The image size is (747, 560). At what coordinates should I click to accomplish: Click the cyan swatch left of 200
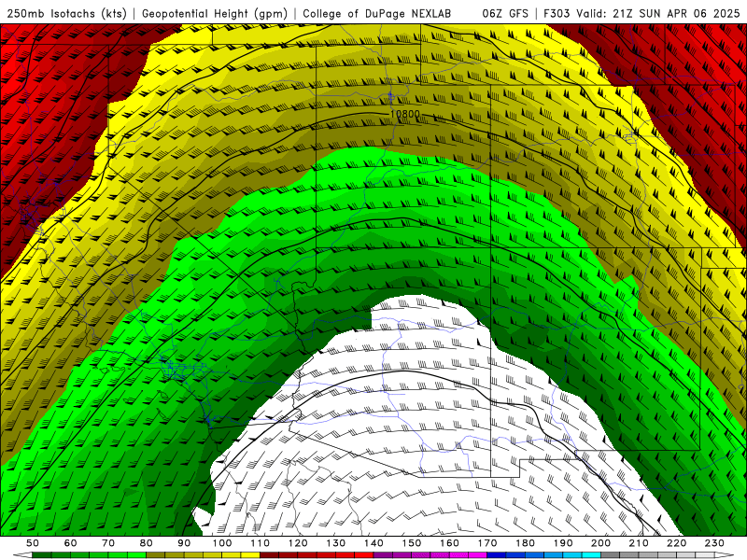(x=591, y=555)
